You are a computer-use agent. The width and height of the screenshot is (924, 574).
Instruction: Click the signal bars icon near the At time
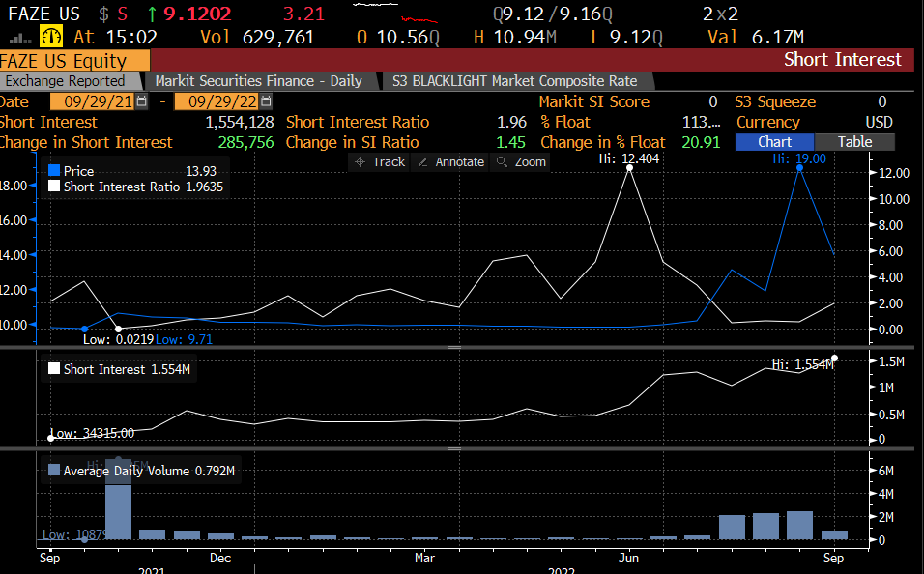click(x=20, y=38)
